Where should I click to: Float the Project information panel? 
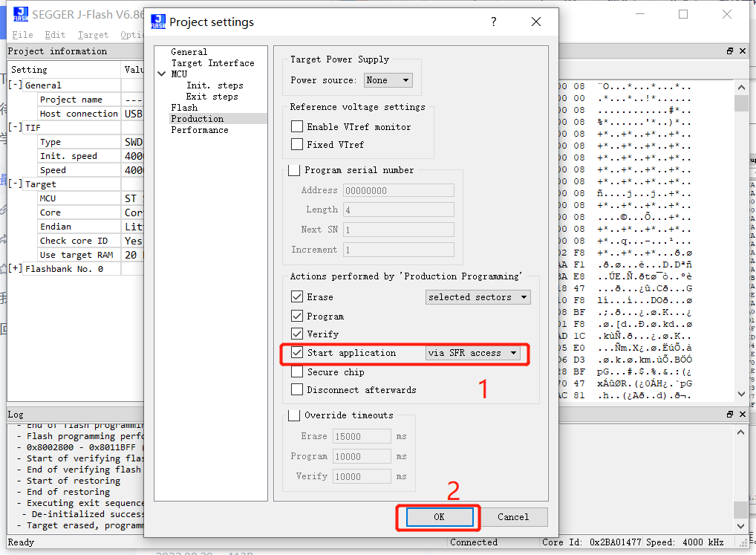coord(730,51)
